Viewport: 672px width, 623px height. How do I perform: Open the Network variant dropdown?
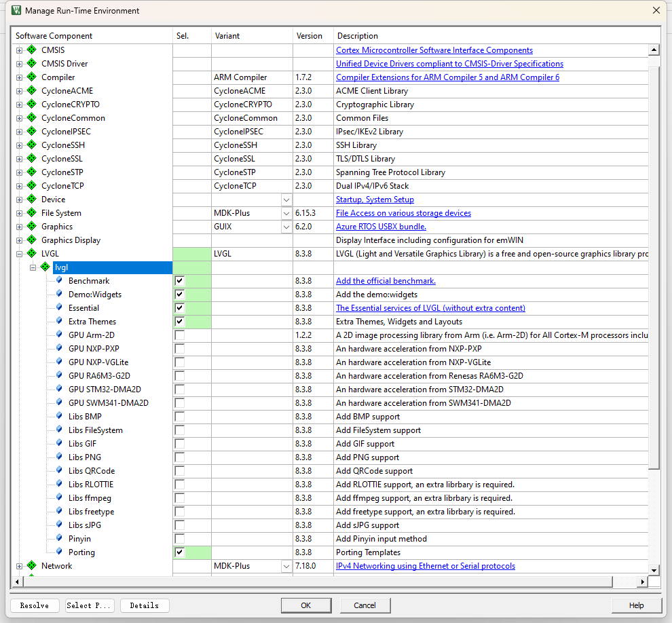click(286, 567)
